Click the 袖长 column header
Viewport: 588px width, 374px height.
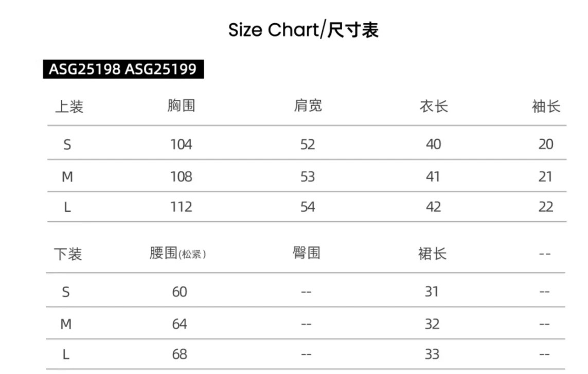coord(546,106)
